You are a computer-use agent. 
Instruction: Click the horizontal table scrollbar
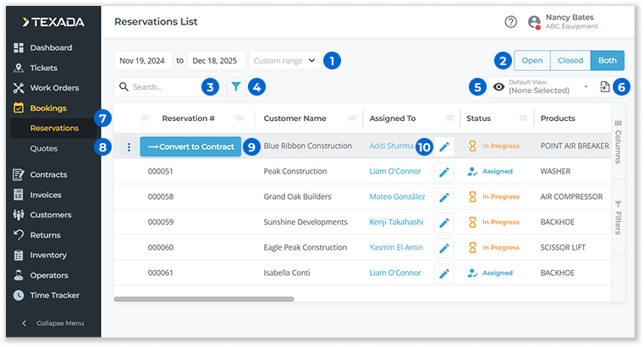(203, 299)
